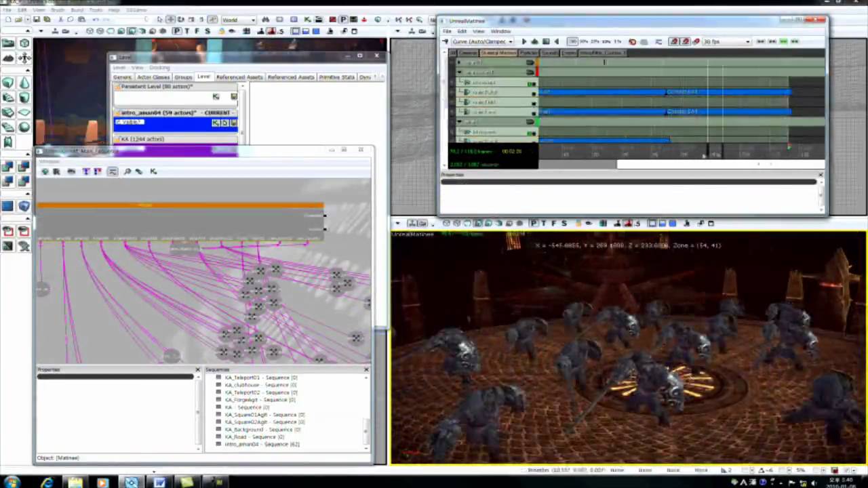This screenshot has width=868, height=488.
Task: Open Word from taskbar
Action: point(159,483)
